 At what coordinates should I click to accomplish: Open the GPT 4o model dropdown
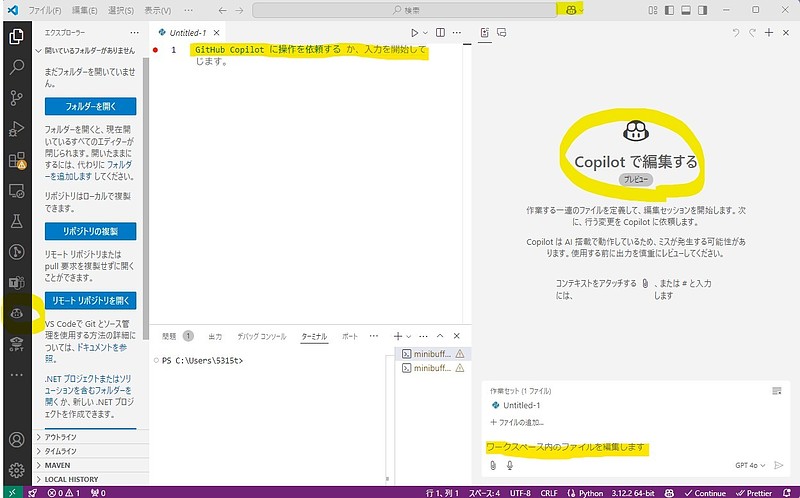point(750,465)
